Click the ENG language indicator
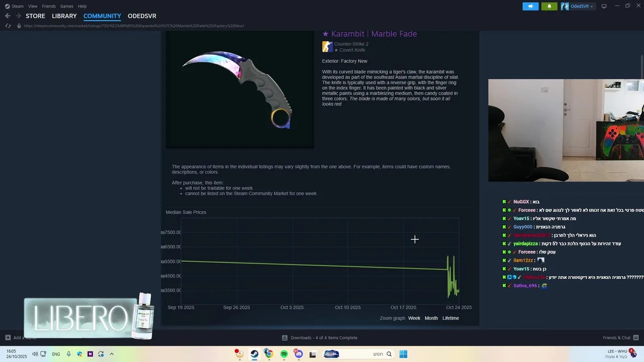 (x=56, y=354)
